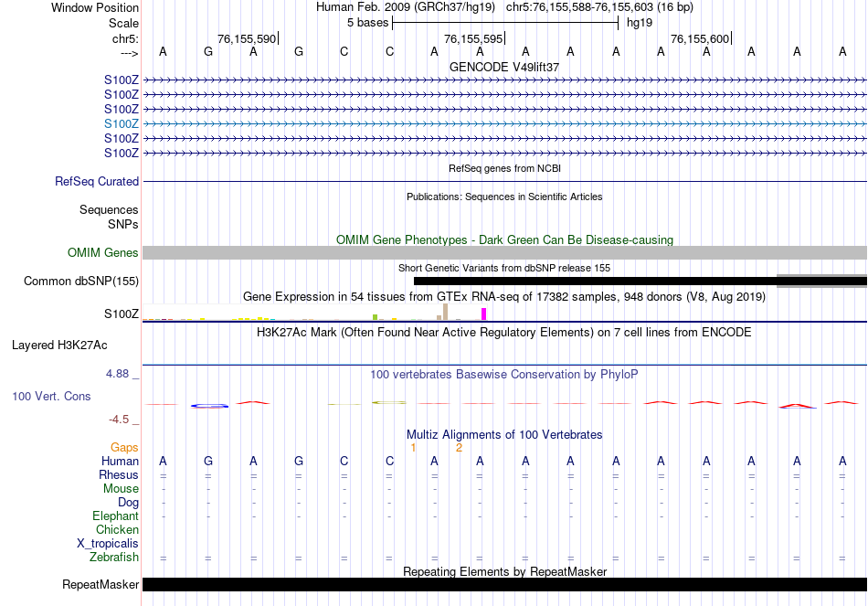The image size is (868, 606).
Task: Click the Human Feb. 2009 (GRCh37/hg19) heading
Action: tap(408, 7)
